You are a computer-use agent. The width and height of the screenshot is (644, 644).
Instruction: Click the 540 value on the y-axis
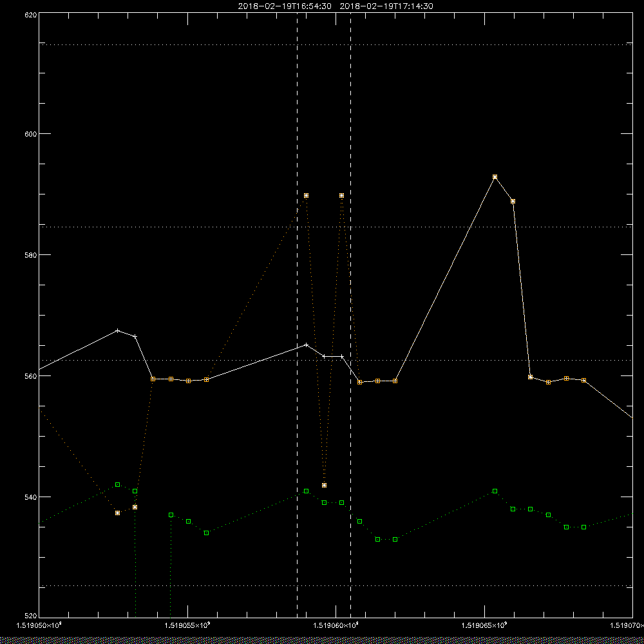point(32,497)
